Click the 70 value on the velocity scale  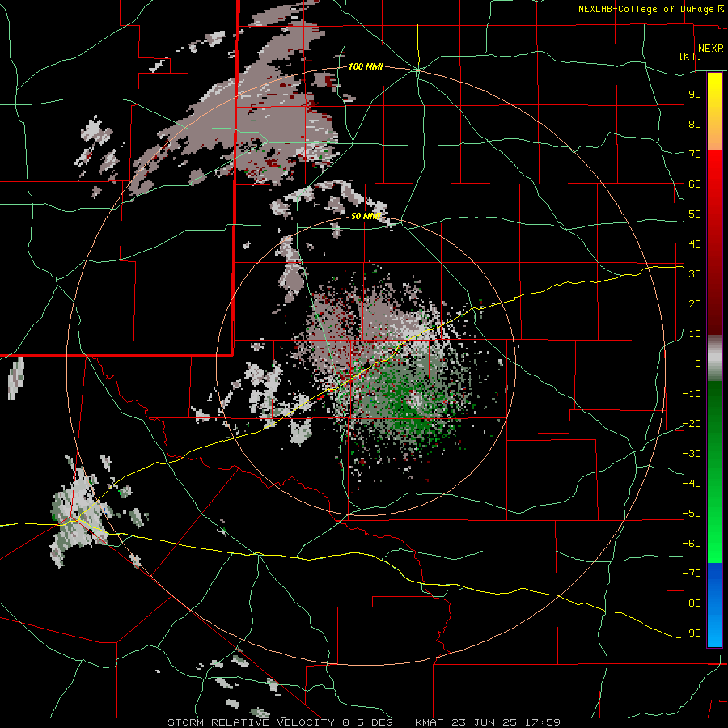pos(695,154)
